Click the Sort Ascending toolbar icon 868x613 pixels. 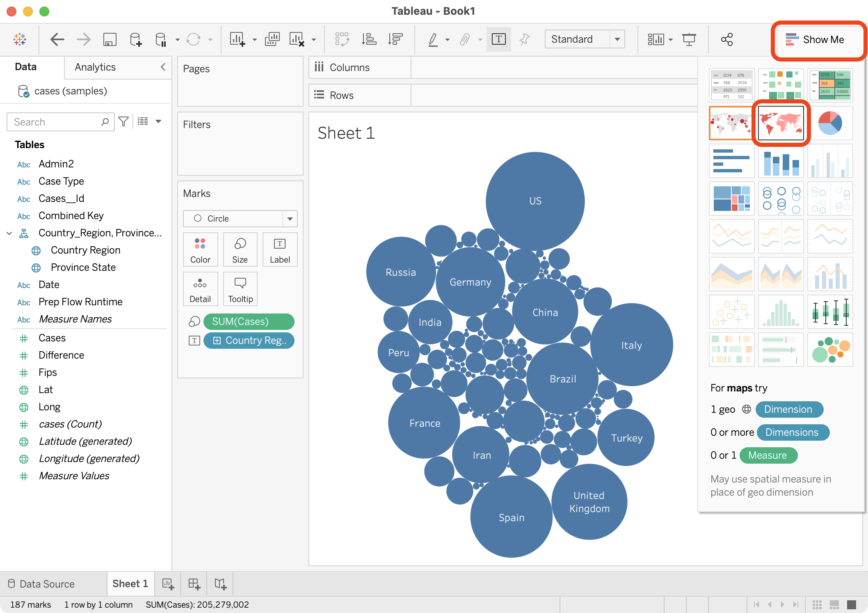point(369,39)
